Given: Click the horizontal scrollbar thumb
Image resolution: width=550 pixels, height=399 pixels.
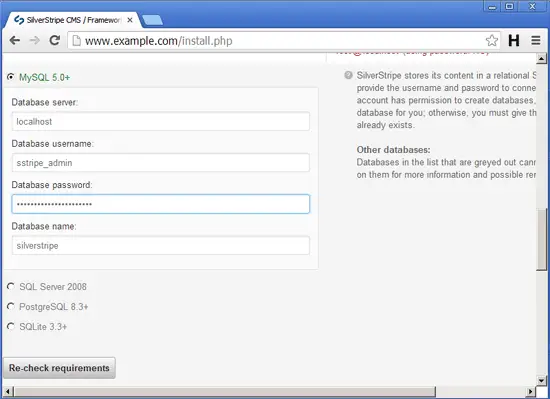Looking at the screenshot, I should click(224, 391).
